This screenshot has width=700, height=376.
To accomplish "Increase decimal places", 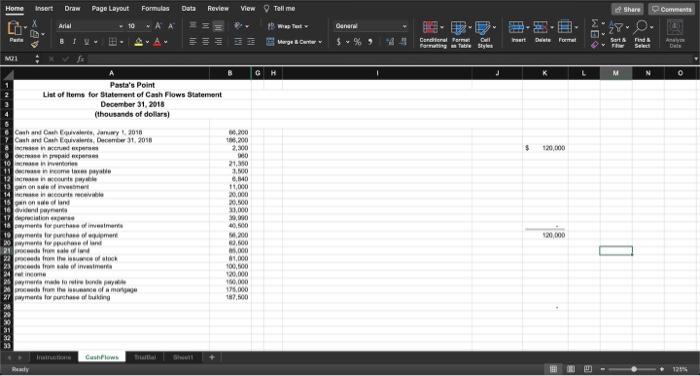I will tap(390, 42).
